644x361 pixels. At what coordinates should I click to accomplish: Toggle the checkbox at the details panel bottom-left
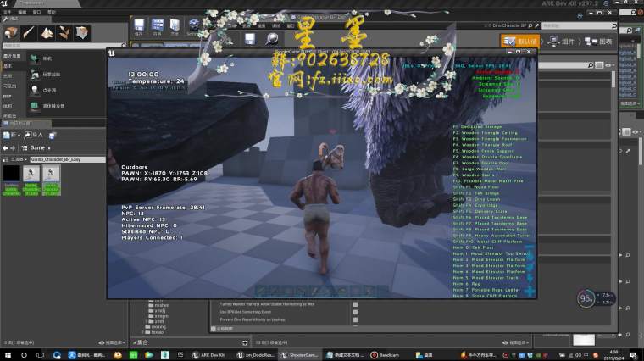tap(214, 329)
